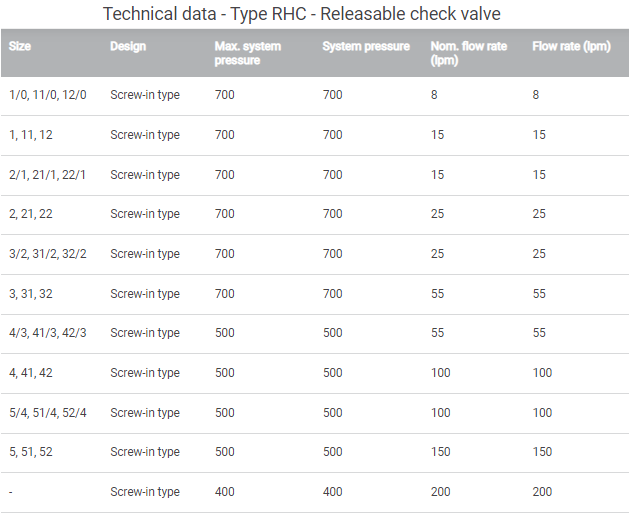The width and height of the screenshot is (630, 516).
Task: Click the '5, 51, 52' size cell
Action: tap(31, 452)
